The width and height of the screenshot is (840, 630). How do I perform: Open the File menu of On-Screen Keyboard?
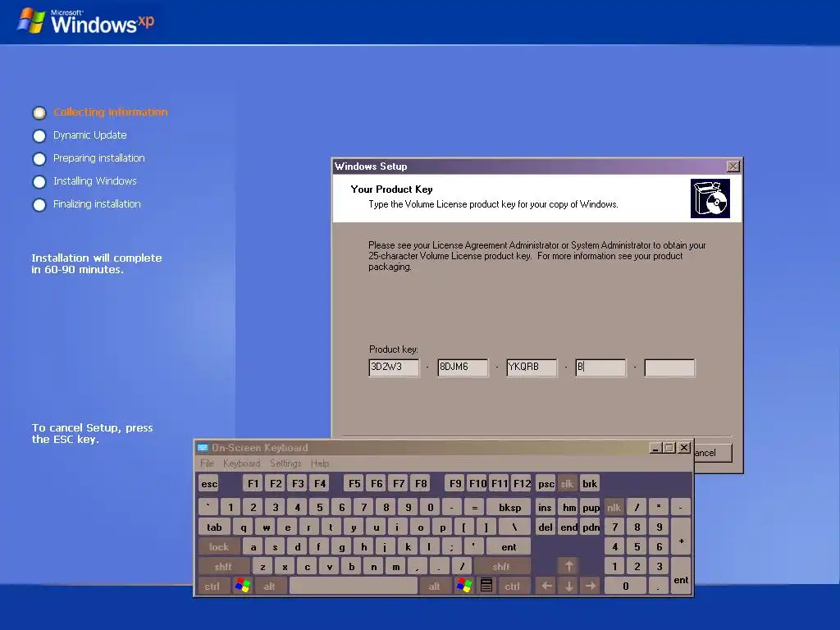207,463
